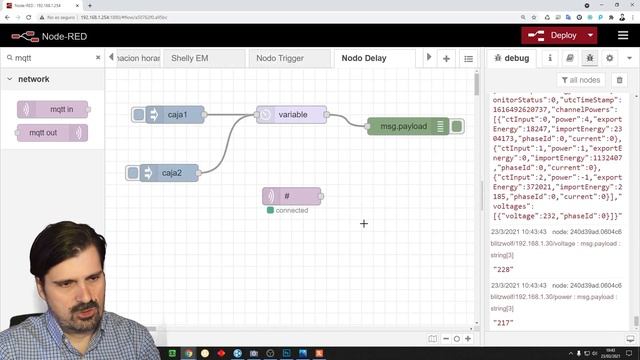The image size is (640, 360).
Task: Show hidden system tray icons
Action: (x=571, y=353)
